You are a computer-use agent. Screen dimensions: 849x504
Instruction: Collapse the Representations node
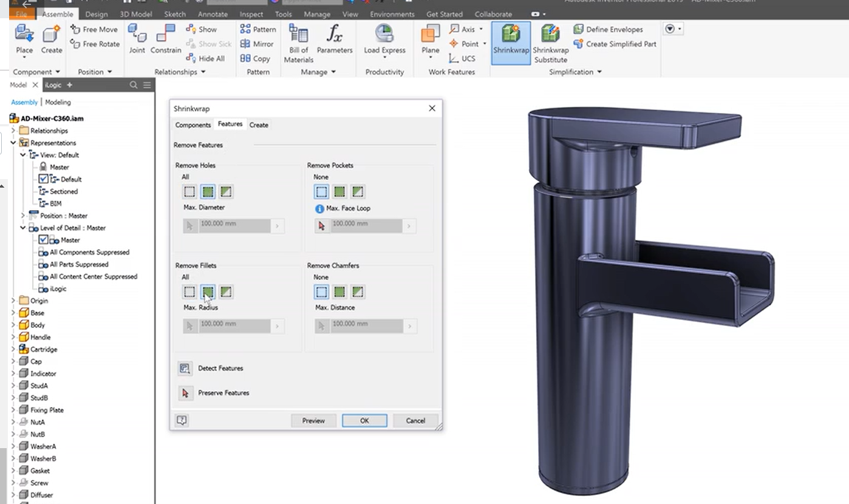tap(13, 143)
